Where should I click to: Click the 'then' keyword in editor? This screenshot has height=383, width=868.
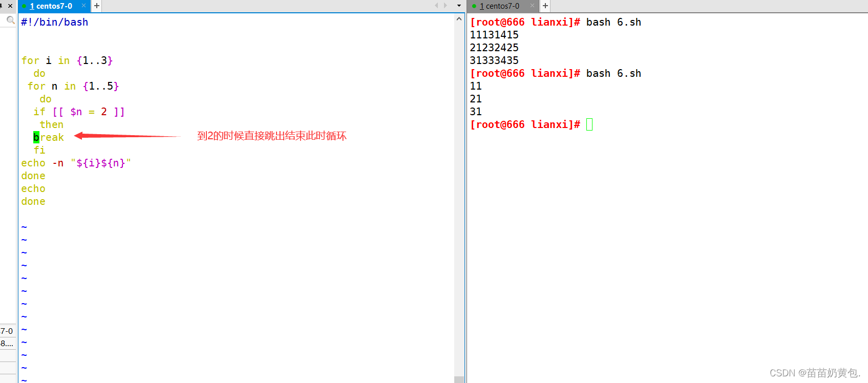coord(51,124)
